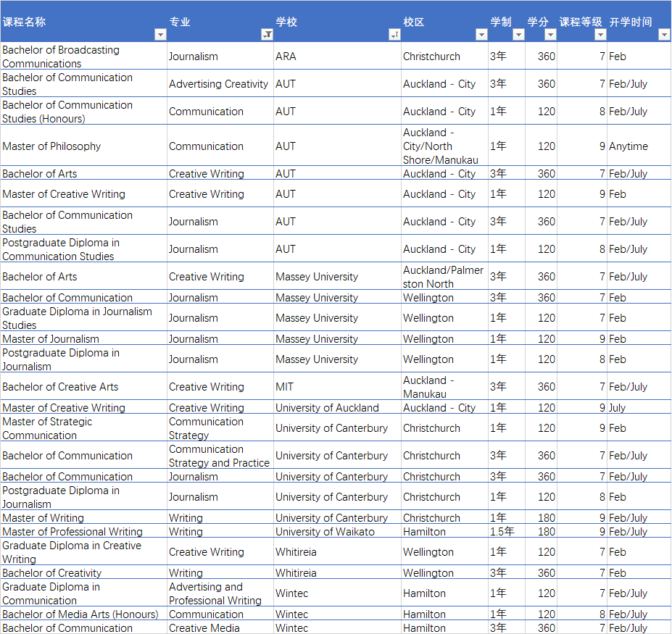Click the 学校 header label

click(286, 22)
